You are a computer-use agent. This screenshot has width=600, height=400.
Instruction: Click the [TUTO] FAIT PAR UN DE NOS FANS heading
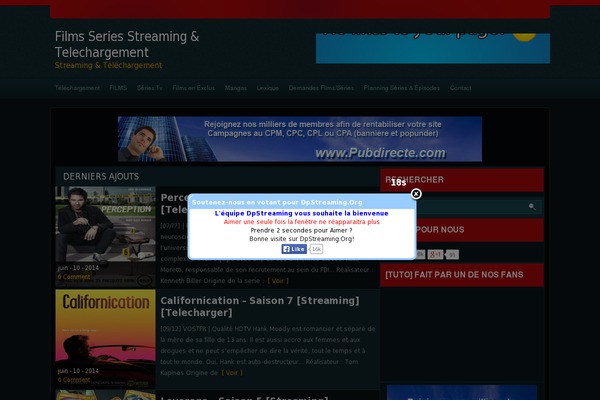(454, 275)
